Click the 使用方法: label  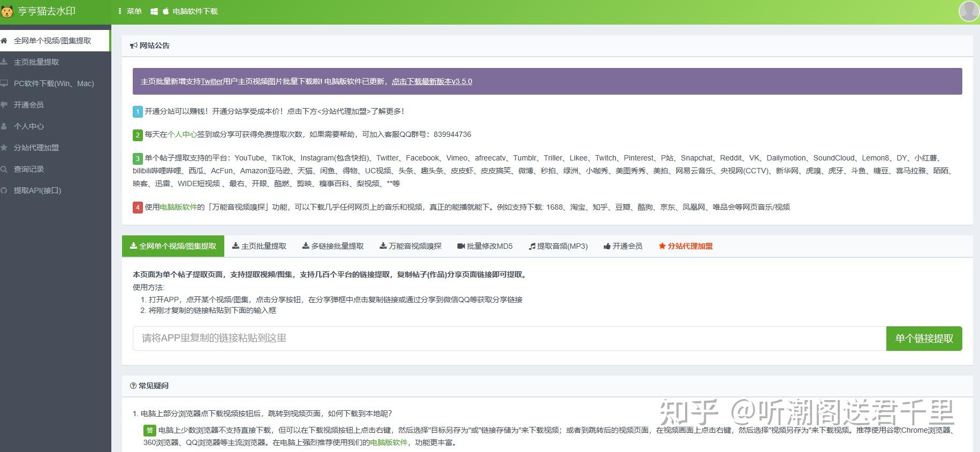[x=149, y=287]
